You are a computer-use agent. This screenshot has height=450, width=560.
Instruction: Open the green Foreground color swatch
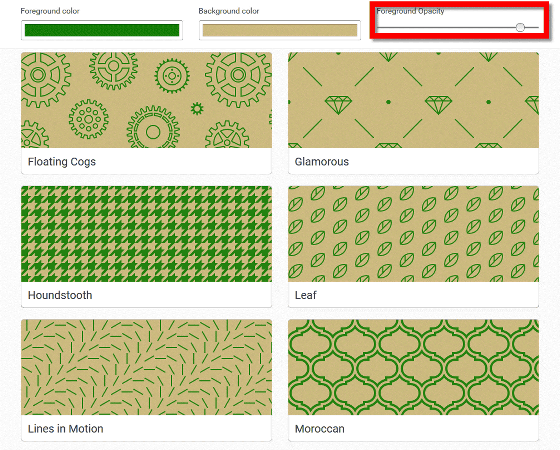102,30
